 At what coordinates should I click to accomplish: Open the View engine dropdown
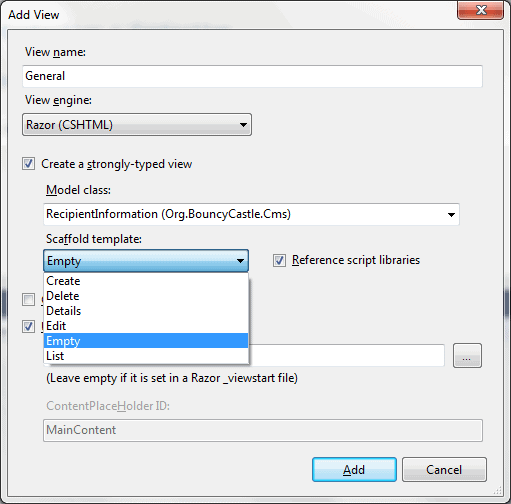click(x=137, y=125)
